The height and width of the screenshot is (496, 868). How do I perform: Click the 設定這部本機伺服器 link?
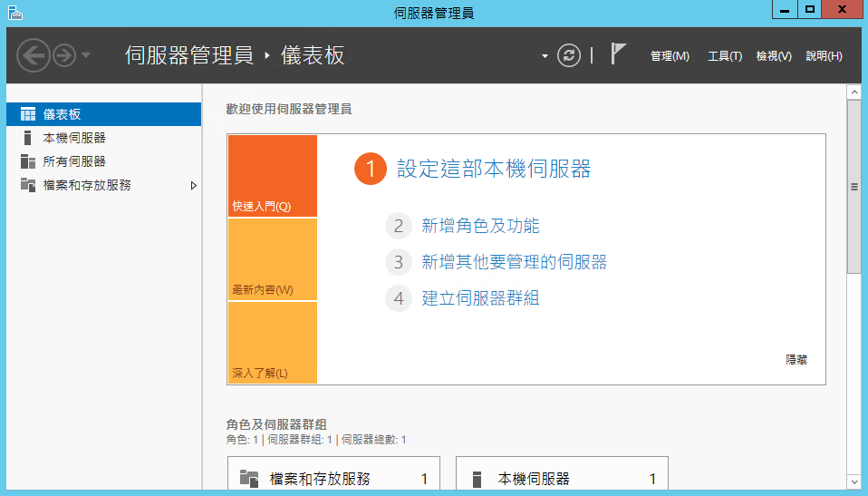pyautogui.click(x=494, y=169)
